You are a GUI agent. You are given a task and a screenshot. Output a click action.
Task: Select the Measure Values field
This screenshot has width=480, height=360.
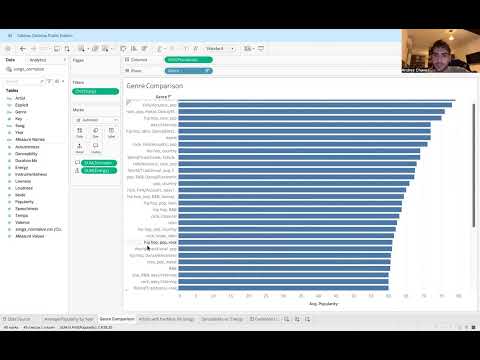click(x=29, y=236)
